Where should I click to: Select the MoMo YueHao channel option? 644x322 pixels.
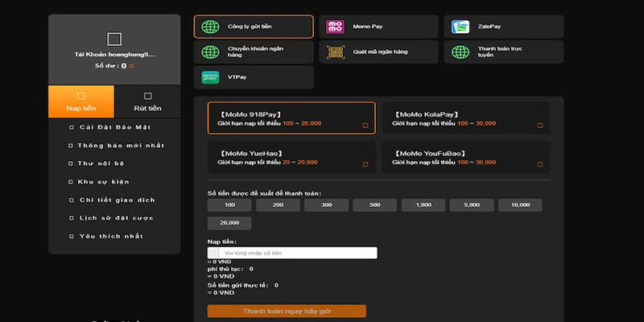291,157
